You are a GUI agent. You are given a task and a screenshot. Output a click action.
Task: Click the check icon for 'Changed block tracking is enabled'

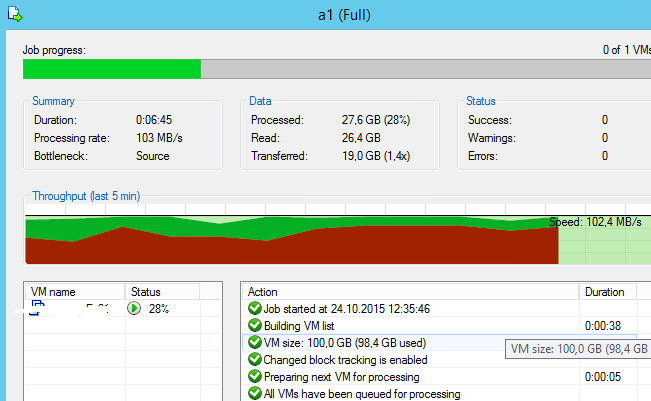click(x=254, y=360)
